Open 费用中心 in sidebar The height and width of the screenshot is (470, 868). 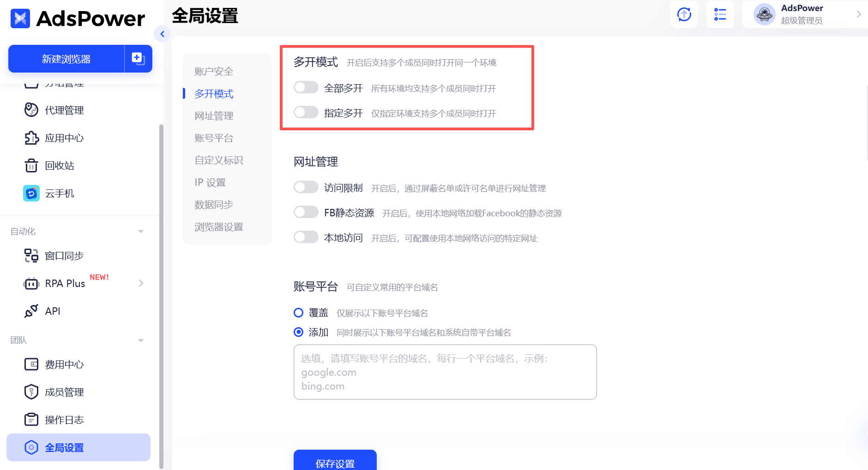[64, 365]
